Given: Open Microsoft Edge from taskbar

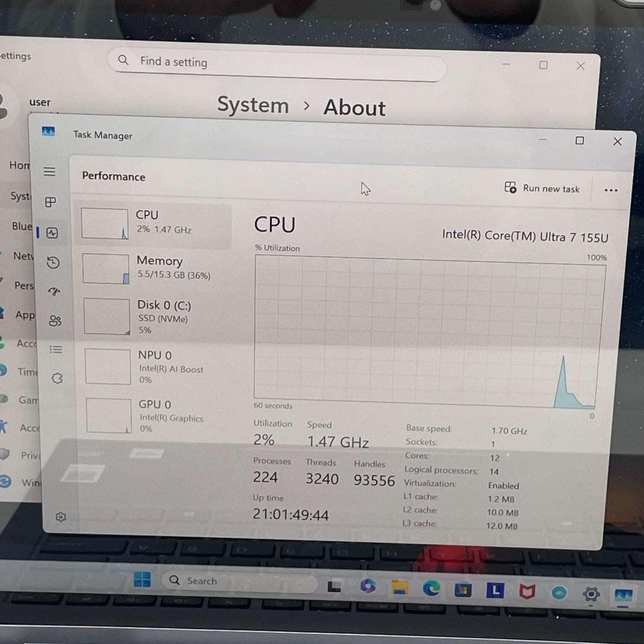Looking at the screenshot, I should pyautogui.click(x=431, y=589).
